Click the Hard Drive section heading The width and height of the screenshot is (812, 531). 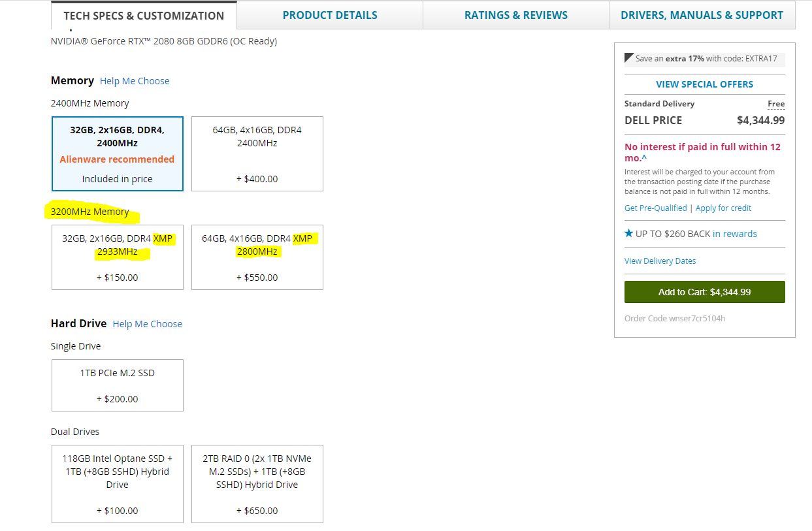78,323
